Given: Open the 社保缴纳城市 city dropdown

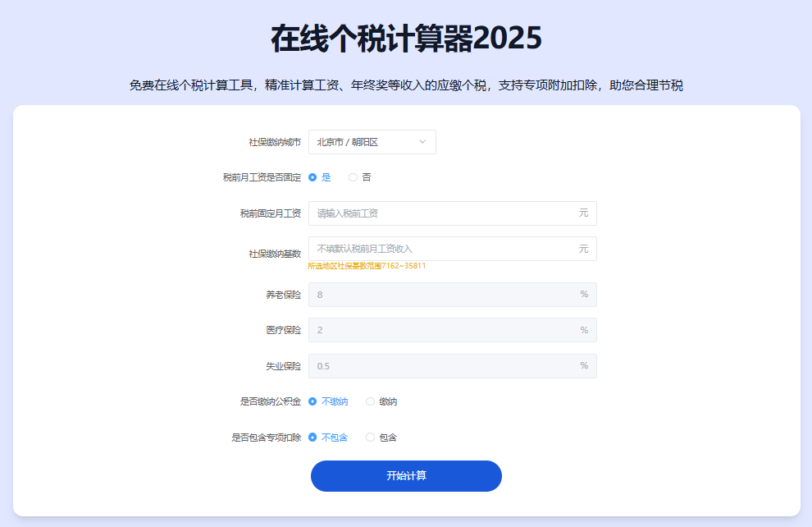Looking at the screenshot, I should pos(371,142).
